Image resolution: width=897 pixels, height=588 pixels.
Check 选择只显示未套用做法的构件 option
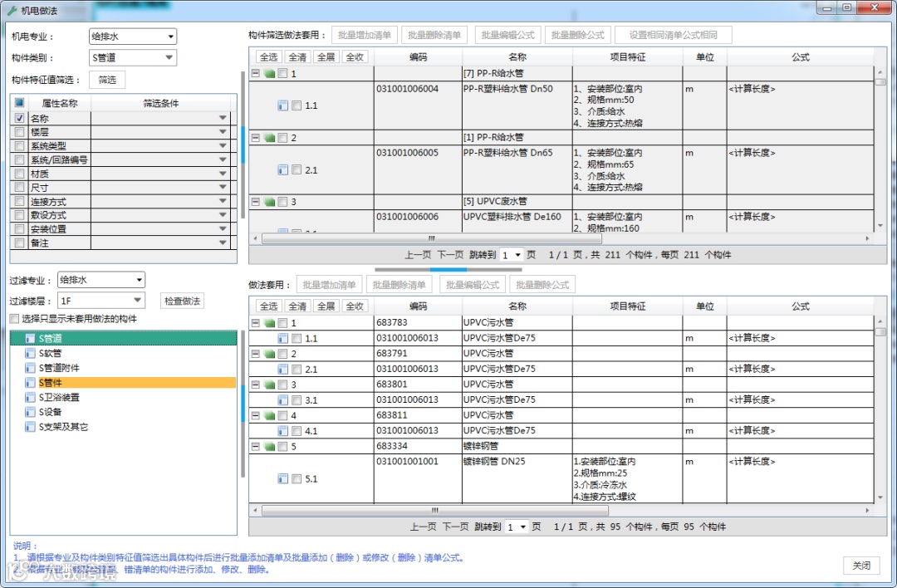click(x=14, y=319)
